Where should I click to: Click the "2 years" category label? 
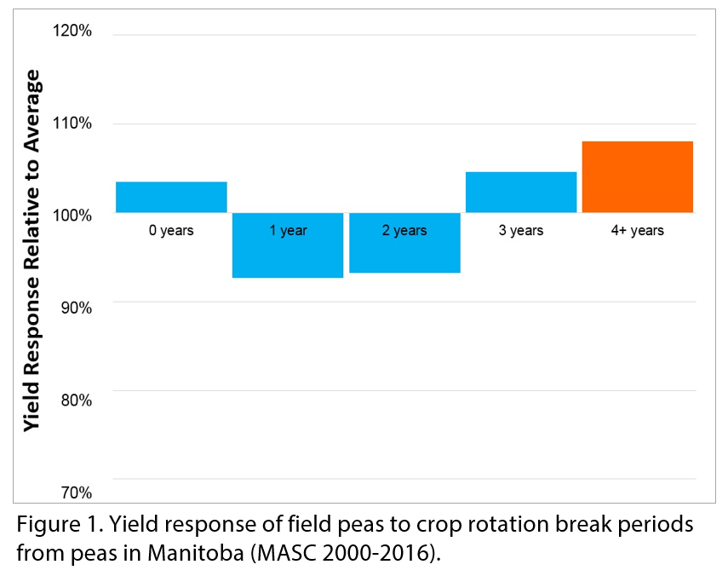tap(404, 231)
